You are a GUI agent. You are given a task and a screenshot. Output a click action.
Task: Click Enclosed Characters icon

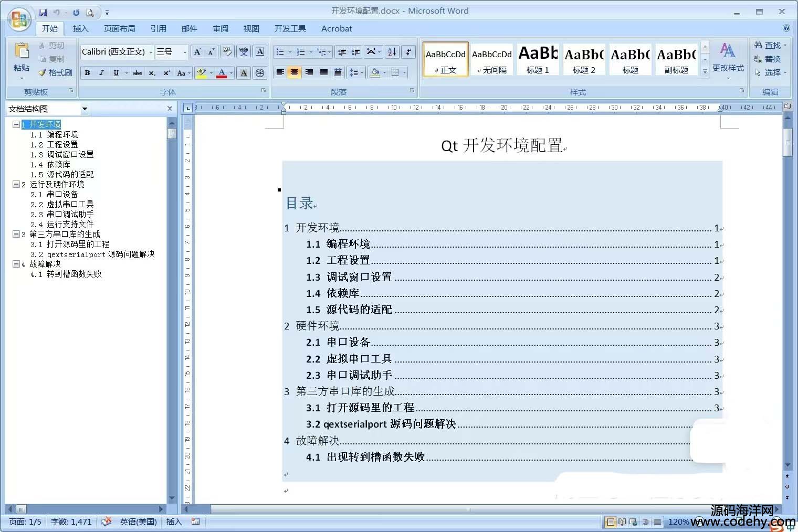click(x=260, y=73)
